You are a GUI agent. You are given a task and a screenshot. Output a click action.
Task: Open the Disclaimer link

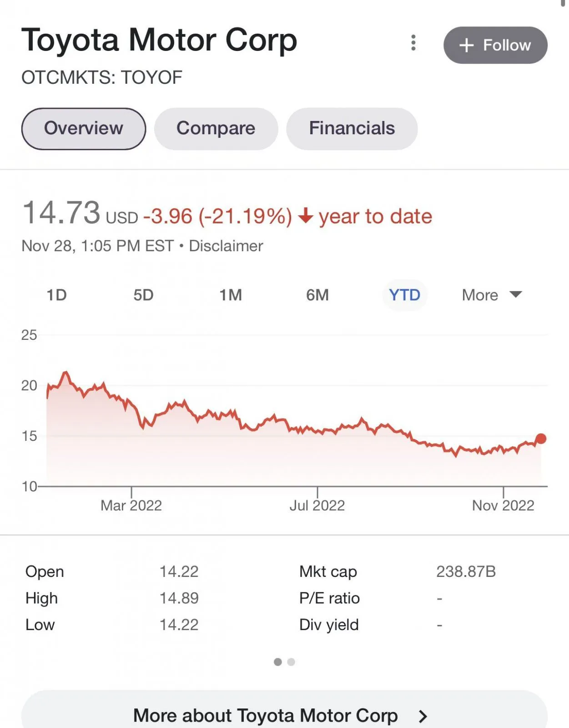(226, 246)
